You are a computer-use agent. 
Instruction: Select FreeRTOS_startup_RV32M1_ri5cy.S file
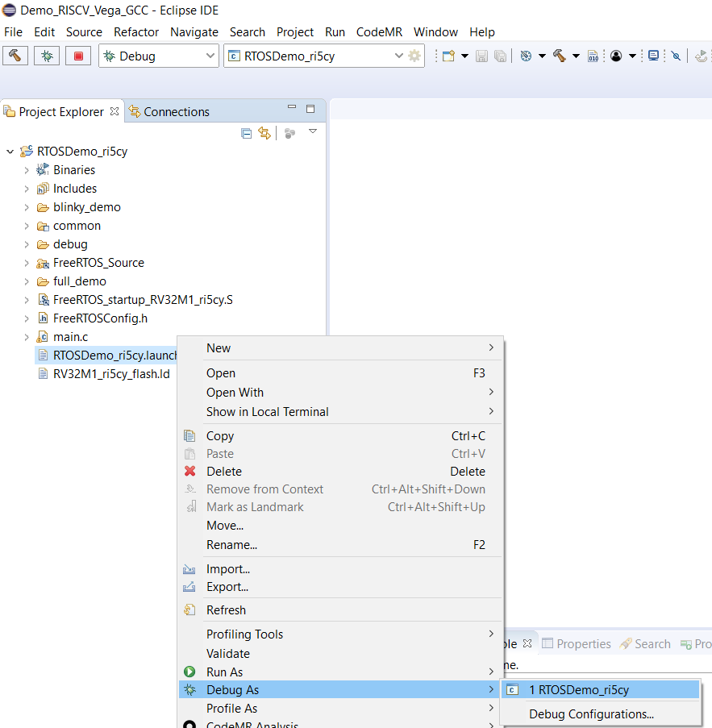click(x=143, y=300)
